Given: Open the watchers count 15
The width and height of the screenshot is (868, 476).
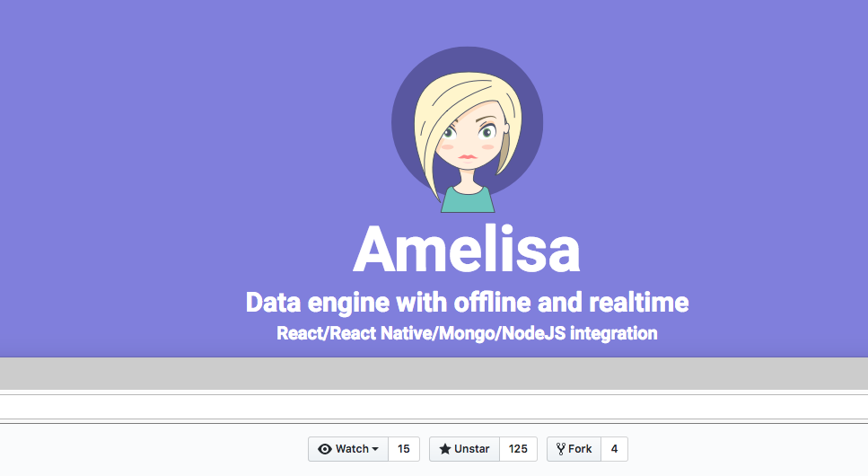Looking at the screenshot, I should [404, 449].
